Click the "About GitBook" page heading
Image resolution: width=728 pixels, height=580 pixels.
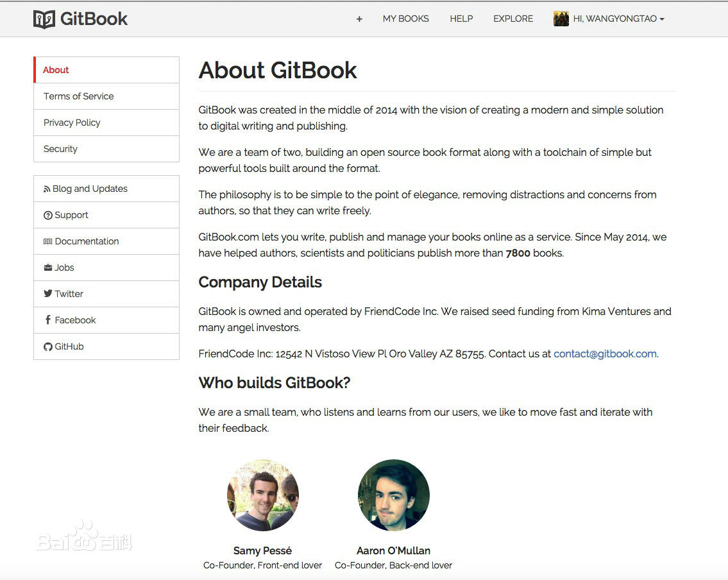coord(278,71)
